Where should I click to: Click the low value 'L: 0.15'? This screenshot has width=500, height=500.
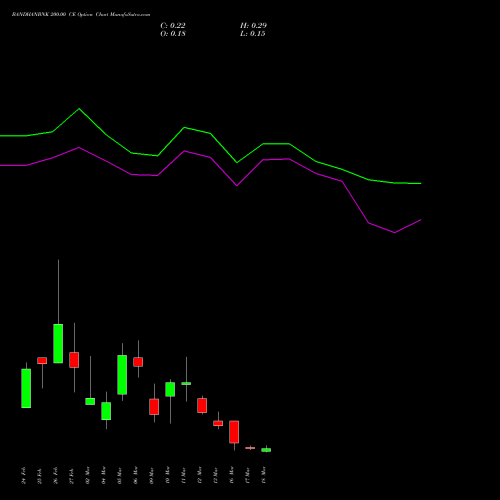(x=253, y=34)
